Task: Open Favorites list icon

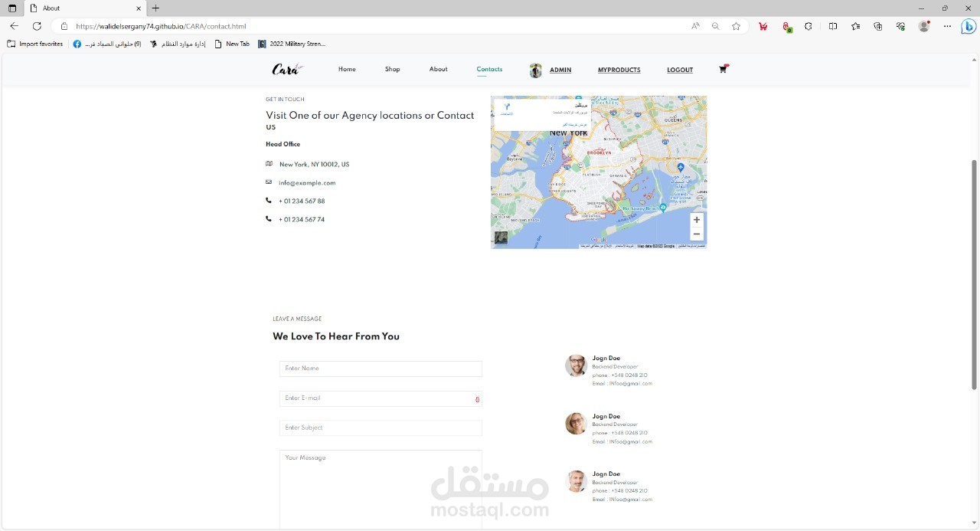Action: point(855,26)
